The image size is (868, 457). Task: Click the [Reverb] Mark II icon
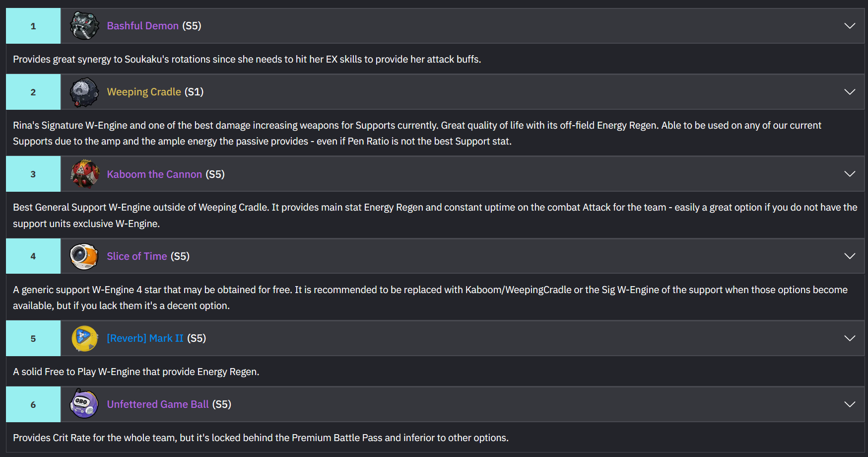pyautogui.click(x=84, y=338)
